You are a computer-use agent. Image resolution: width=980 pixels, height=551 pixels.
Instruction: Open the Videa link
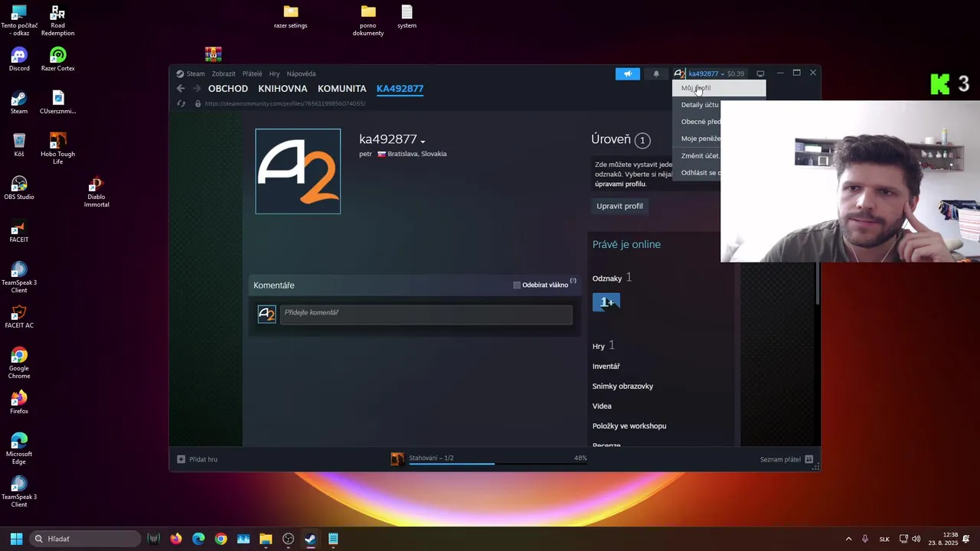tap(602, 406)
